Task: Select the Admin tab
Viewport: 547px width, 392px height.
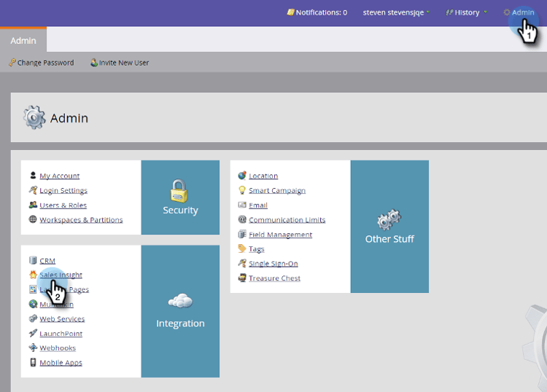Action: coord(23,40)
